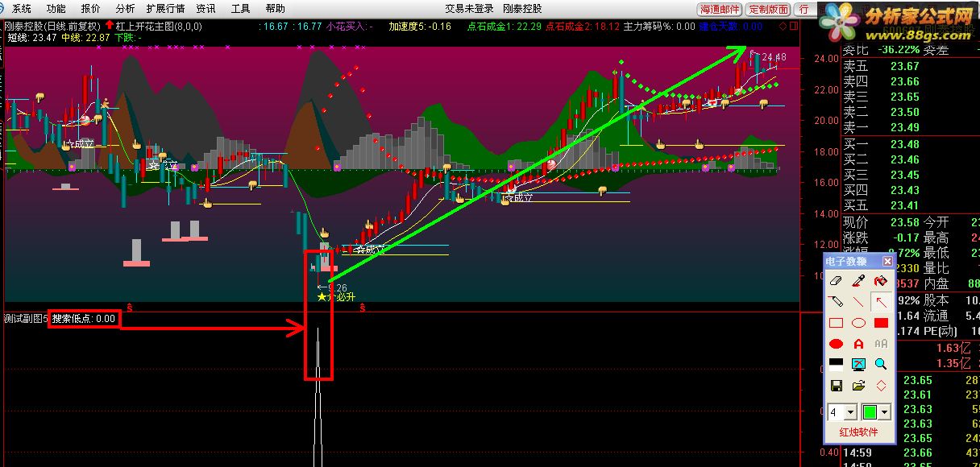The height and width of the screenshot is (467, 980).
Task: Open file with the folder icon
Action: coord(858,385)
